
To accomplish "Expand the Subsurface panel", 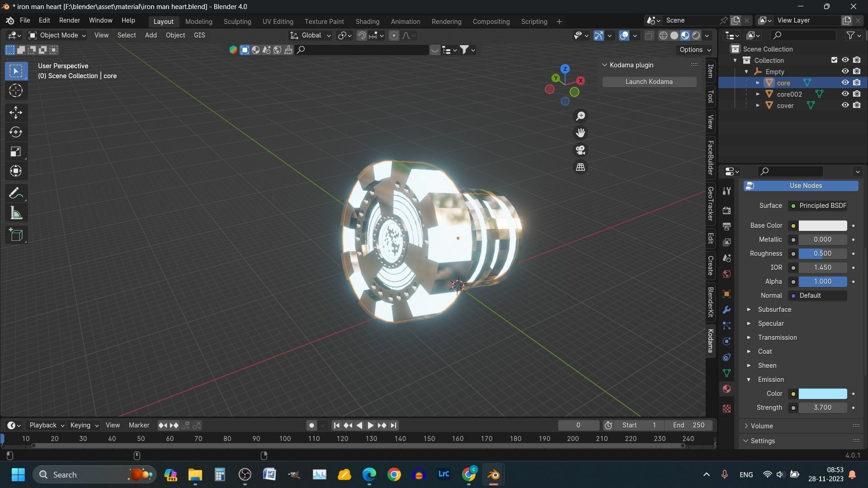I will click(x=774, y=310).
